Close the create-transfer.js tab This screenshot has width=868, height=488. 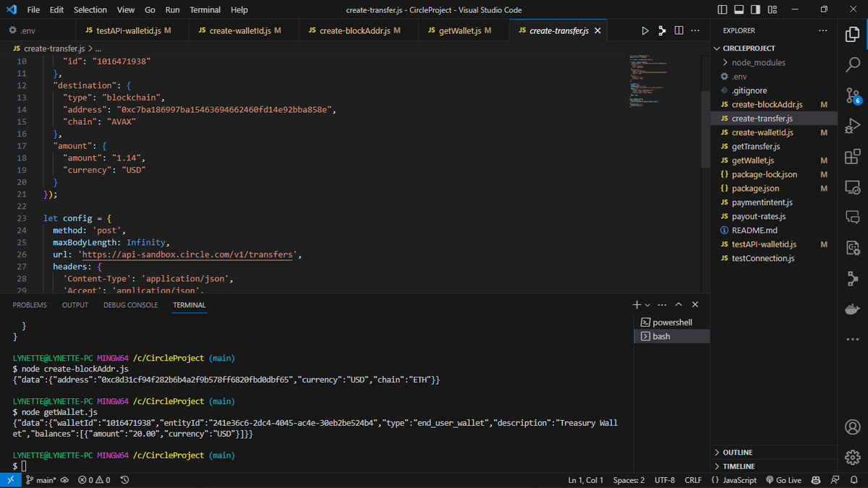pyautogui.click(x=597, y=30)
